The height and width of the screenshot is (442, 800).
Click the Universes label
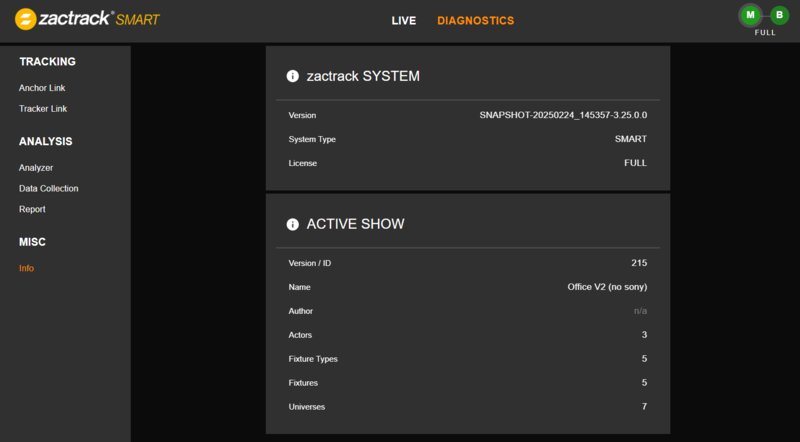(307, 407)
